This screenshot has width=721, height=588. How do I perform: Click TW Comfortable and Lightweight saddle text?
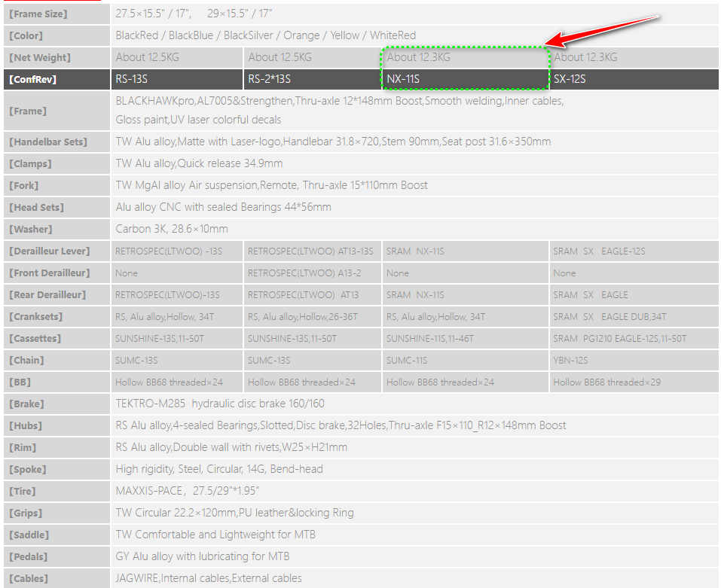(215, 535)
